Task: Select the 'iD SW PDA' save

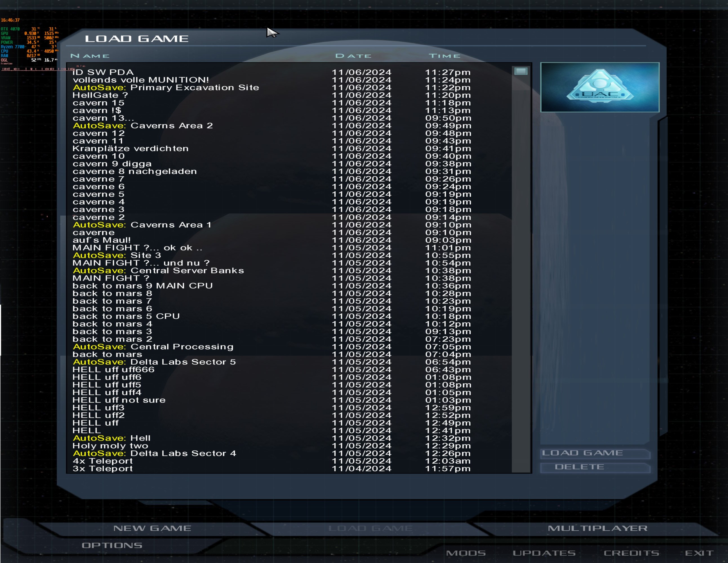Action: 103,72
